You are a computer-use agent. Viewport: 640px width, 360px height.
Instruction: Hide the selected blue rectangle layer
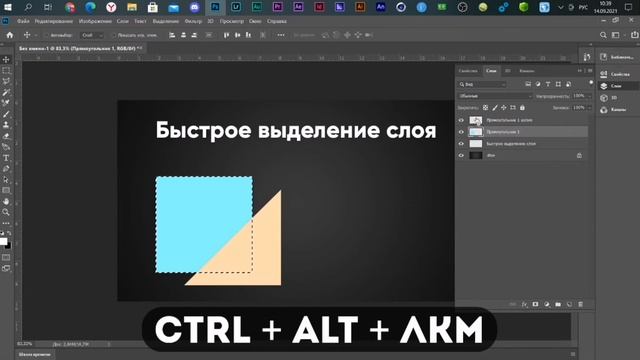tap(461, 132)
